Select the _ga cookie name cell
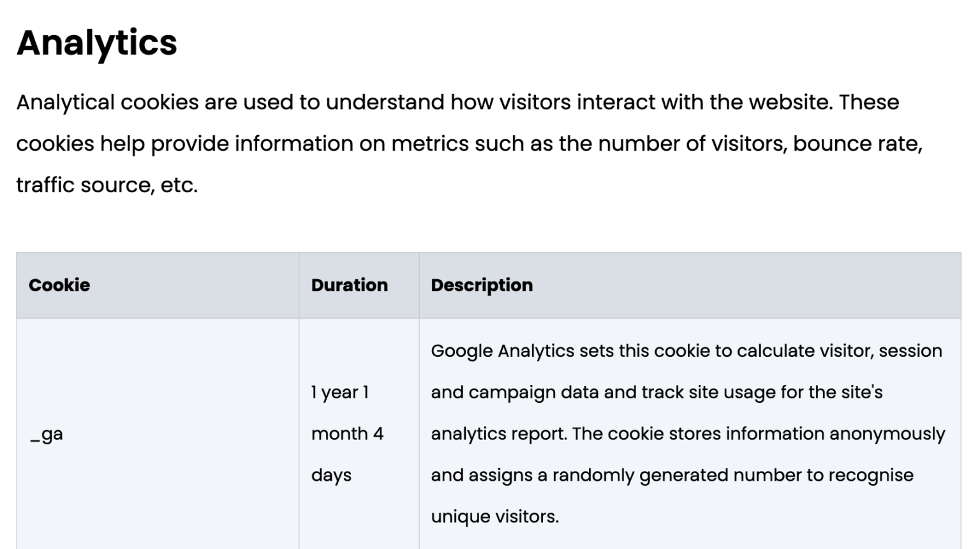 coord(158,434)
